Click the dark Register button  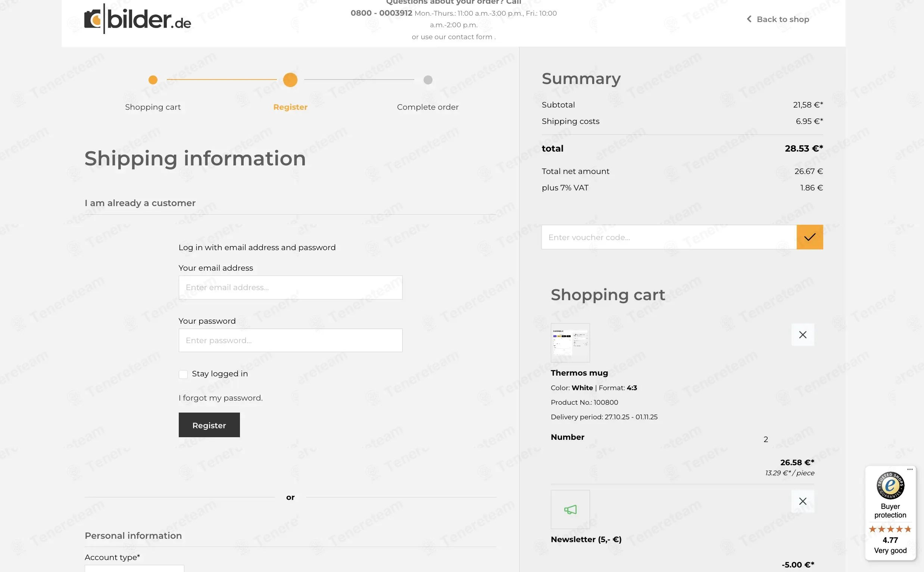(x=209, y=425)
